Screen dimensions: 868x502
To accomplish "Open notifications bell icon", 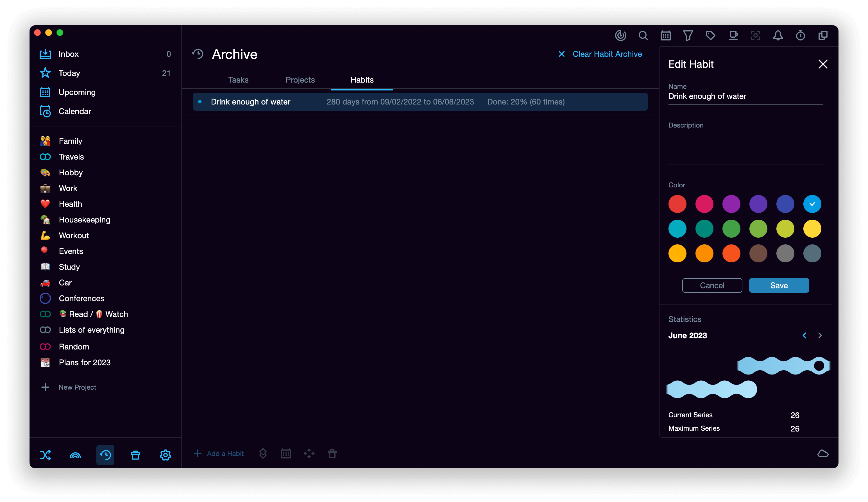I will pyautogui.click(x=778, y=35).
